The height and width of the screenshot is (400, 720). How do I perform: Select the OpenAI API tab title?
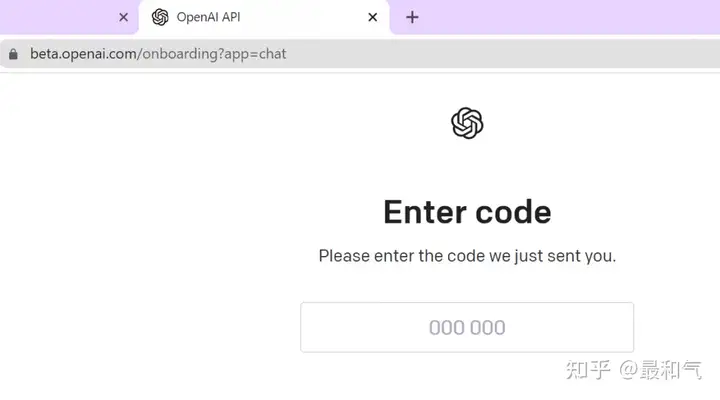point(208,17)
